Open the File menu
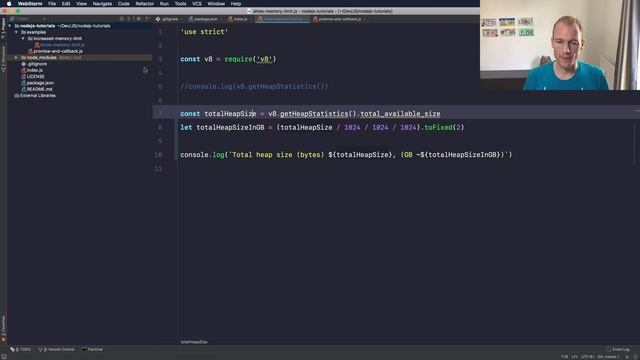 click(x=52, y=4)
